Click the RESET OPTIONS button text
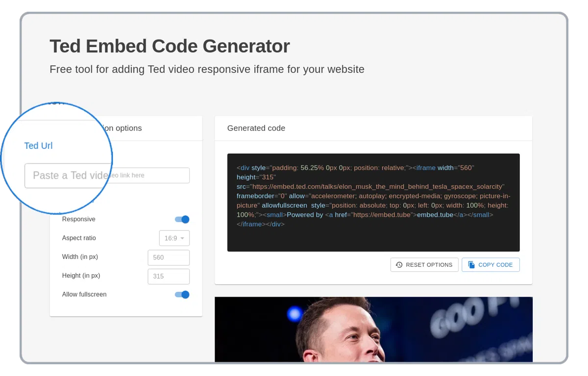Viewport: 588px width, 376px height. [429, 265]
